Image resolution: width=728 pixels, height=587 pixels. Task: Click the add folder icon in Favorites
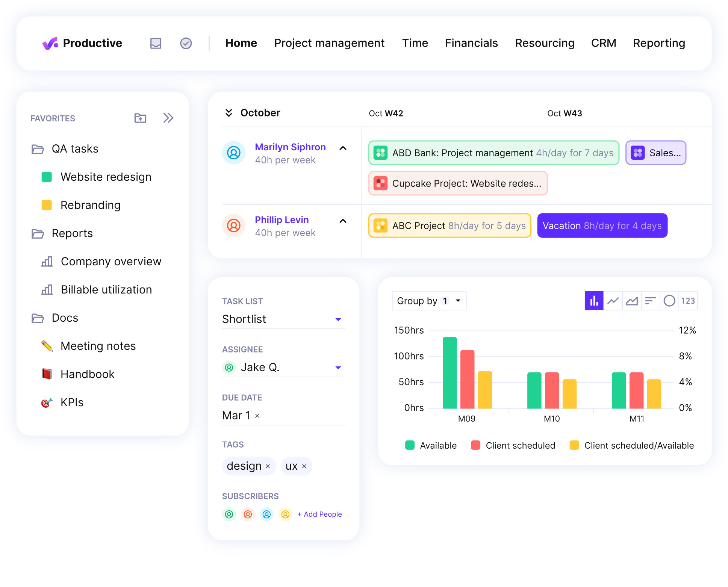click(140, 118)
